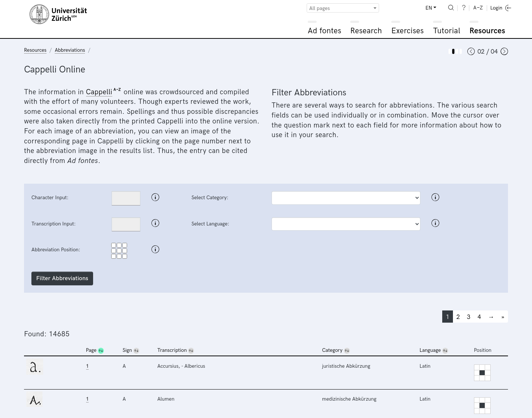Check center box of Abbreviation Position grid

pos(119,251)
